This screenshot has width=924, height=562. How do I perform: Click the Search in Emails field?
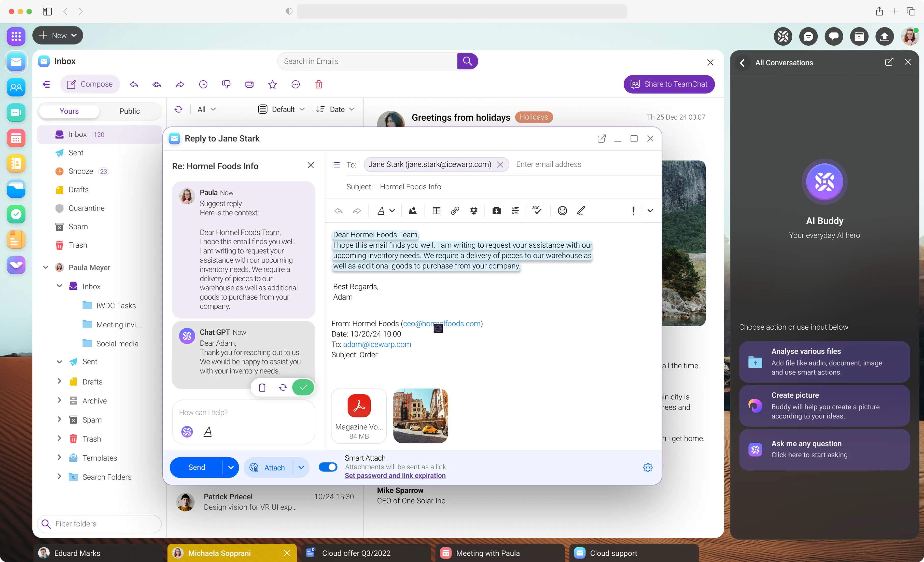(368, 61)
